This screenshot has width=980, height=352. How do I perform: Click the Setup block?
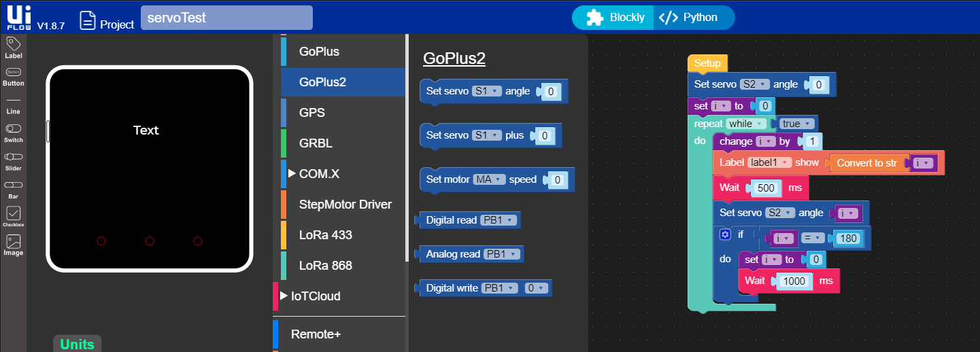(707, 64)
